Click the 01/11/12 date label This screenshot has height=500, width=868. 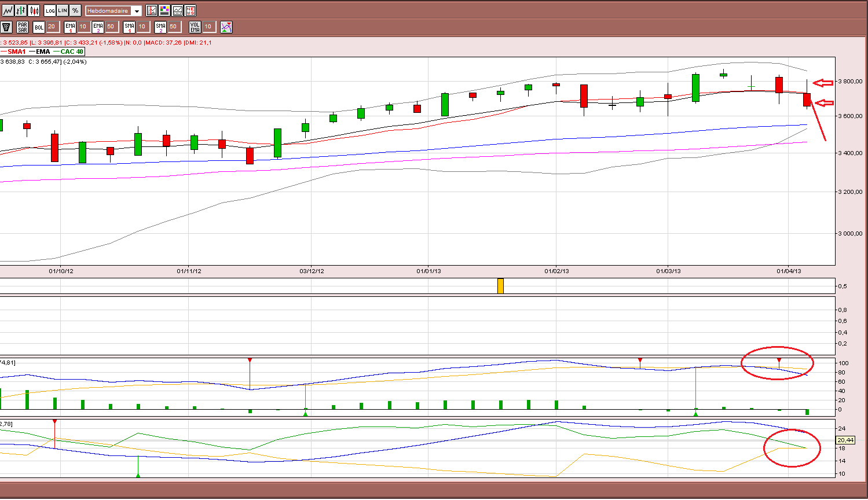tap(189, 271)
